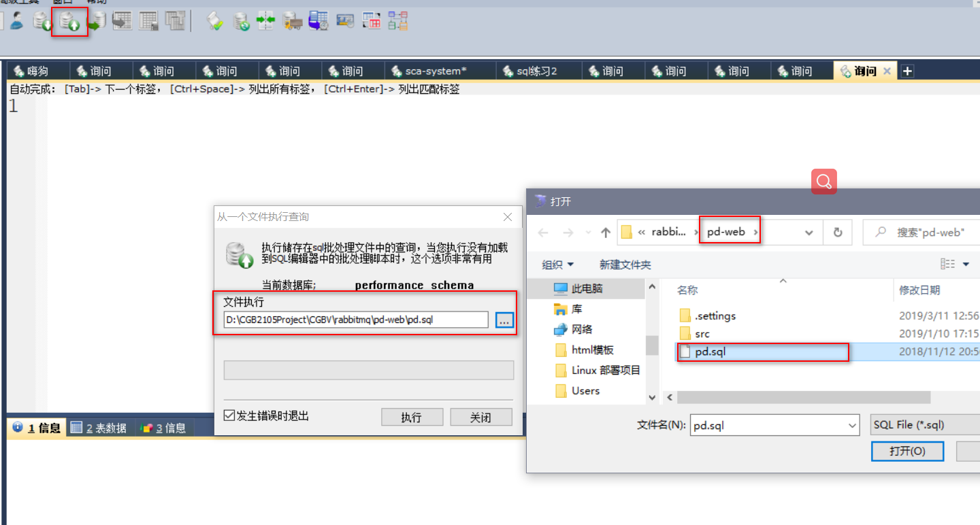
Task: Open the 1 信息 result tab
Action: (37, 428)
